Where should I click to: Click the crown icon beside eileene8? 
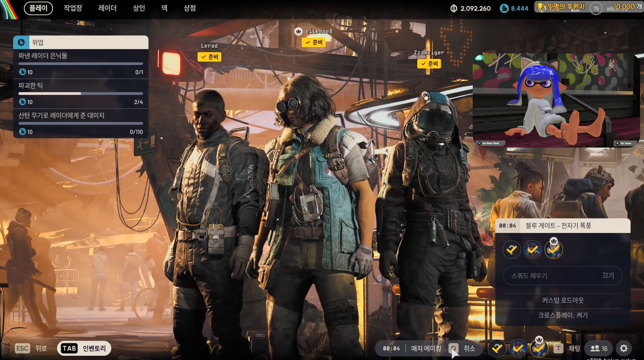pyautogui.click(x=299, y=31)
